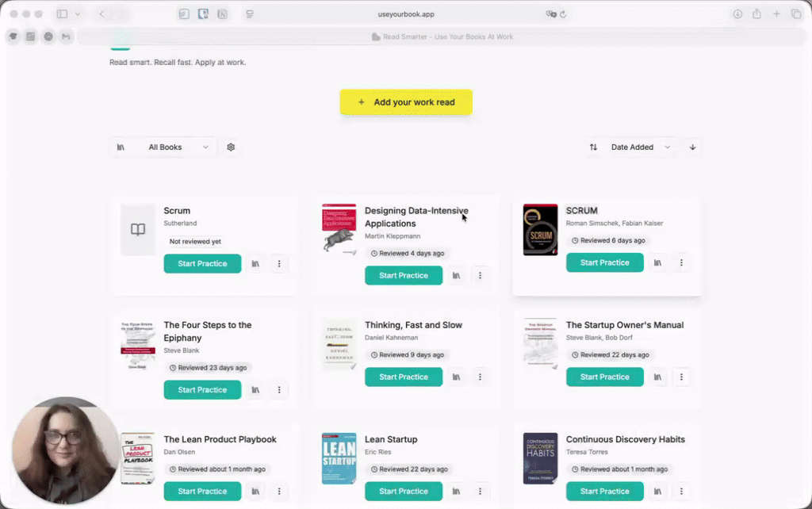Show Safari tab overview icon
812x509 pixels.
(x=796, y=14)
